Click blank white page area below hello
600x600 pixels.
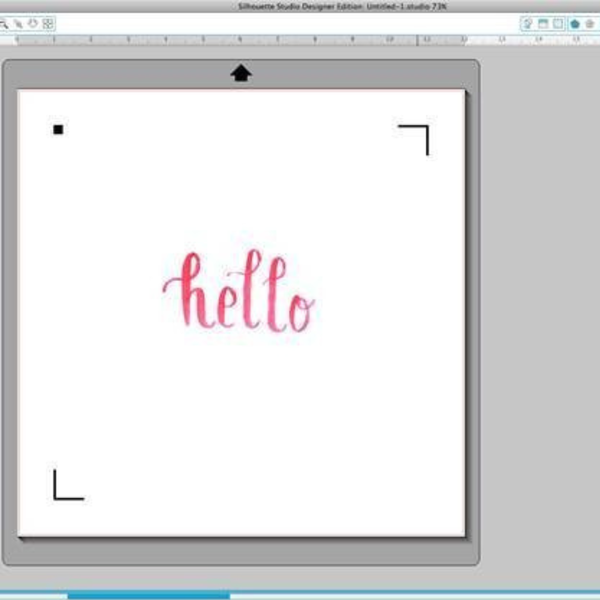(x=240, y=420)
